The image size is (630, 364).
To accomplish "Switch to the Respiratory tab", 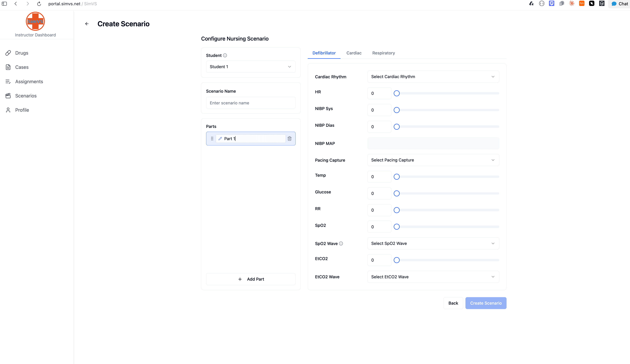I will 383,53.
